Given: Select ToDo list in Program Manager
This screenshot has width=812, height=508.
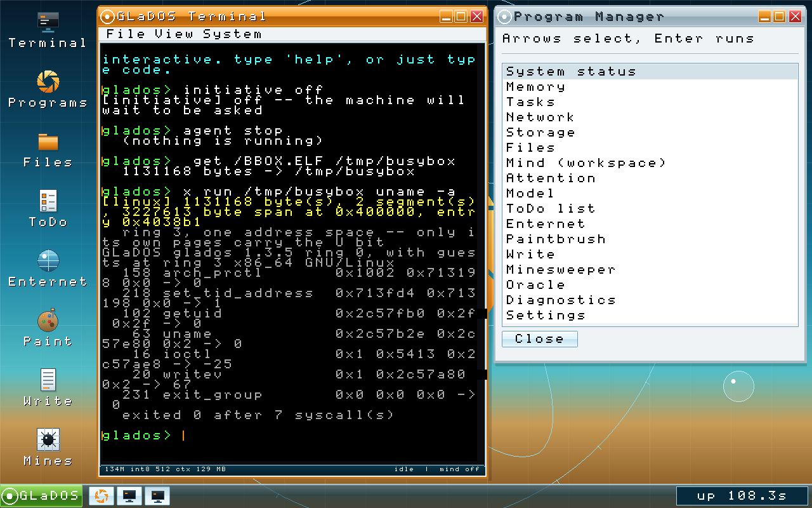Looking at the screenshot, I should tap(650, 209).
